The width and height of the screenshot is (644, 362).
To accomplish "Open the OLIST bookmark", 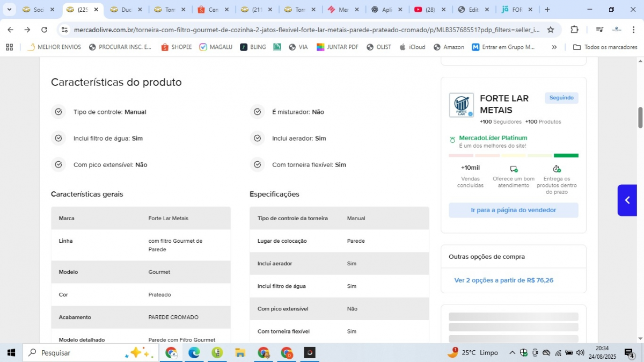I will click(x=379, y=47).
